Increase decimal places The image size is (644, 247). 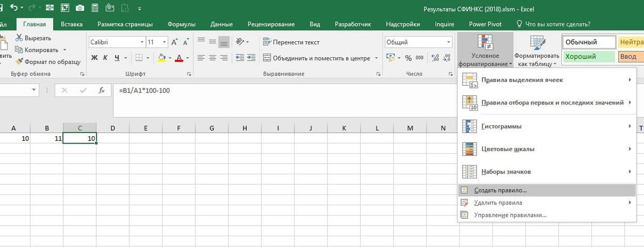pyautogui.click(x=435, y=58)
